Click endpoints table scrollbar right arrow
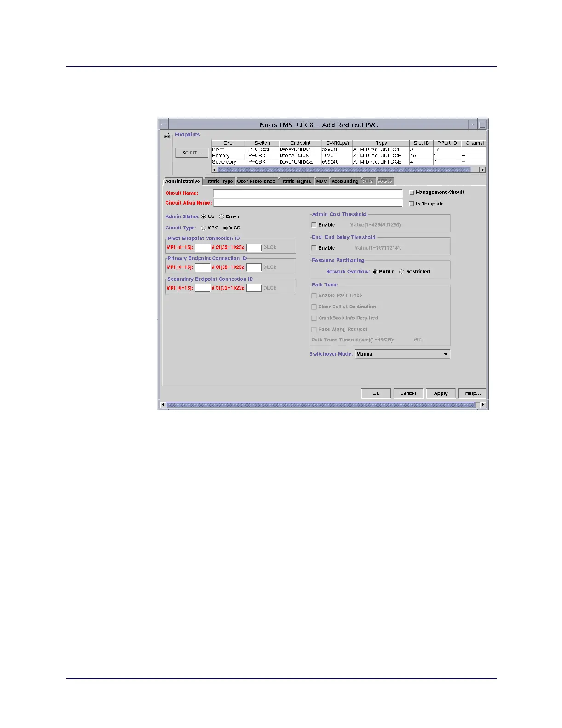 [482, 170]
